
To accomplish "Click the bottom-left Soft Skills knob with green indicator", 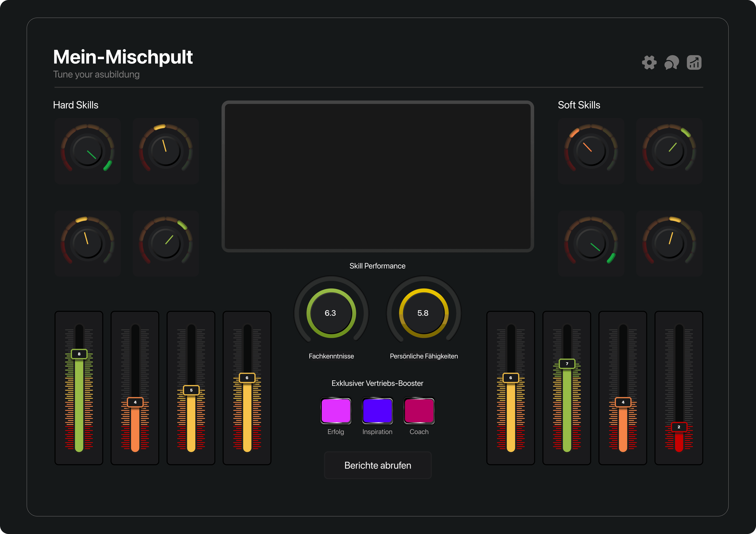I will (591, 244).
